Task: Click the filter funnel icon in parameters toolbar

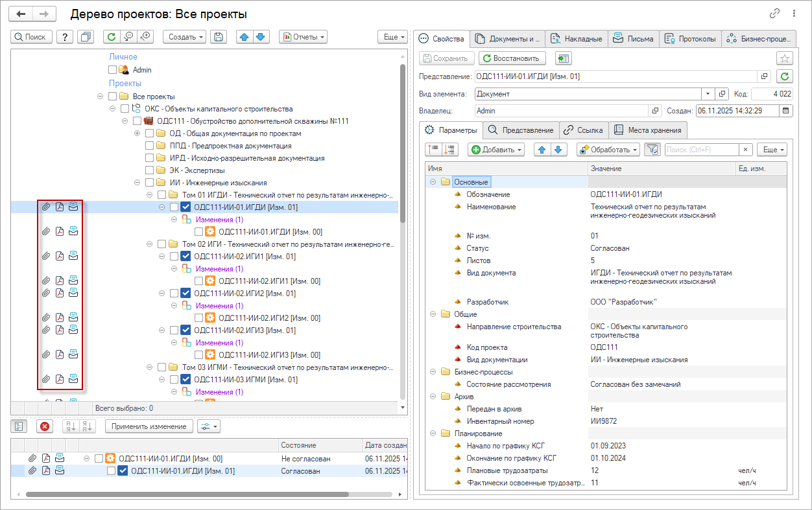Action: (x=652, y=150)
